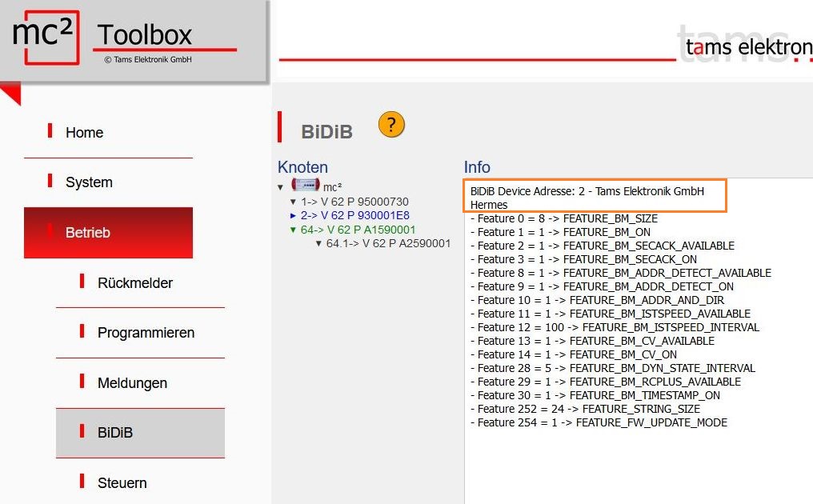Open the Programmieren submenu entry
This screenshot has height=504, width=813.
click(146, 333)
